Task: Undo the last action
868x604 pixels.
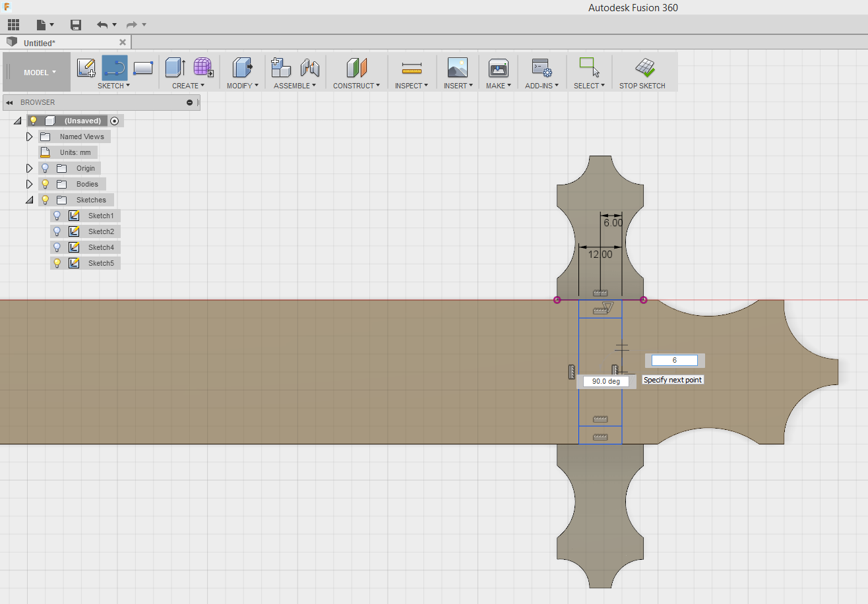Action: [102, 25]
